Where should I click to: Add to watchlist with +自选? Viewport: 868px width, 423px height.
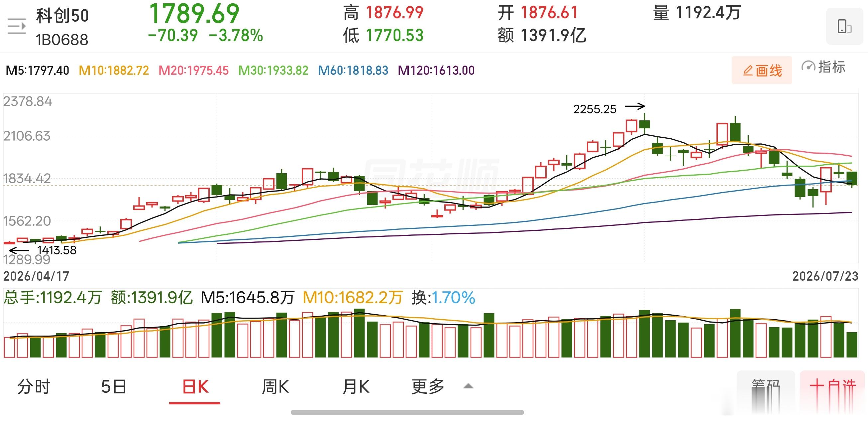click(x=833, y=393)
